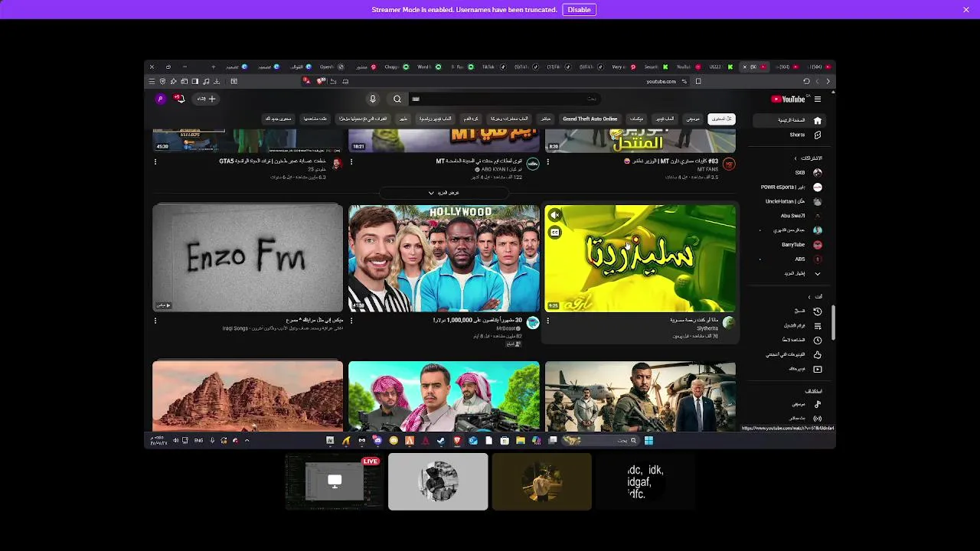Click the browser bookmark icon

(x=698, y=81)
